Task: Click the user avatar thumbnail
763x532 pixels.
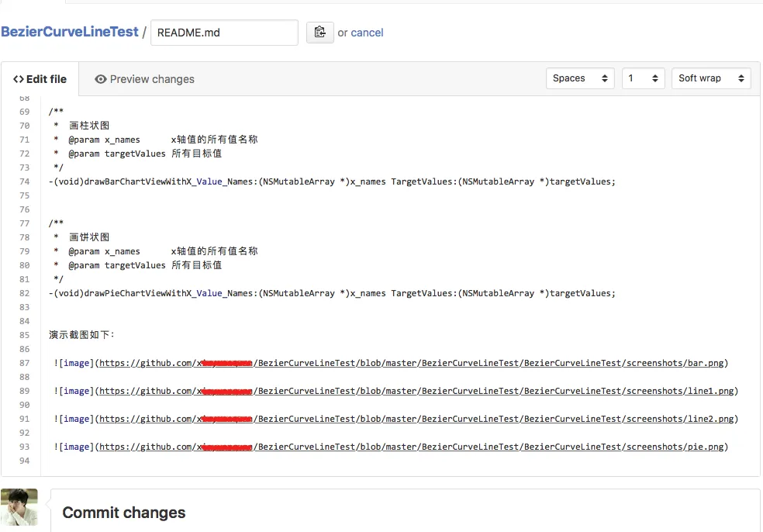Action: coord(19,507)
